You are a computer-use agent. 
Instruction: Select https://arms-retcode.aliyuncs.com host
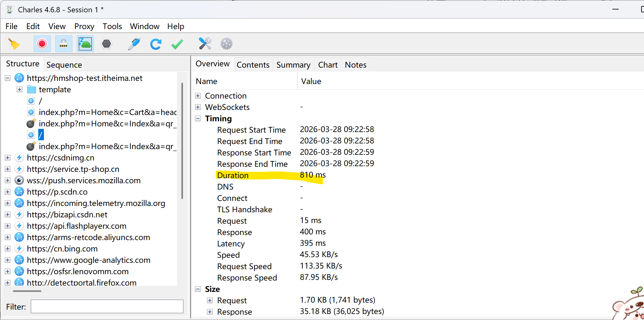[88, 237]
